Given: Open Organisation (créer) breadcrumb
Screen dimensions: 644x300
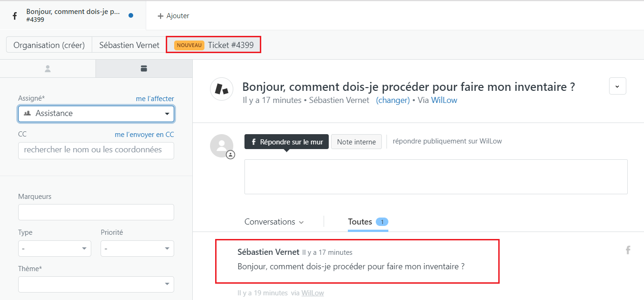Looking at the screenshot, I should point(49,45).
